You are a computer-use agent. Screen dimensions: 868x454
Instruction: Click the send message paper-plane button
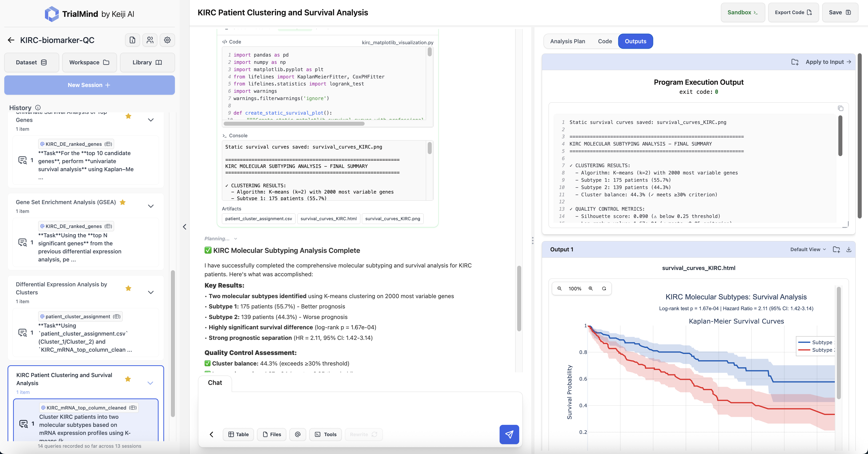coord(509,434)
